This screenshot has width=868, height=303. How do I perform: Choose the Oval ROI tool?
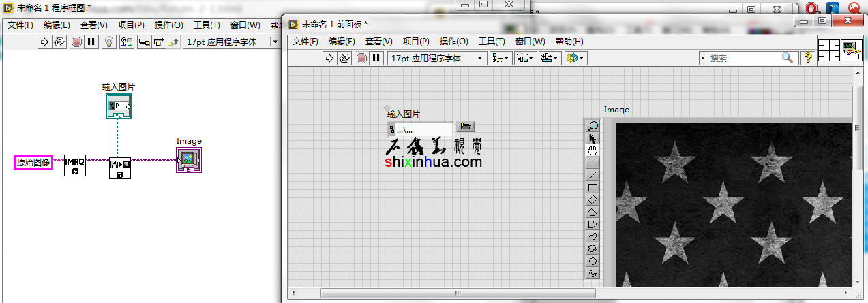coord(593,261)
